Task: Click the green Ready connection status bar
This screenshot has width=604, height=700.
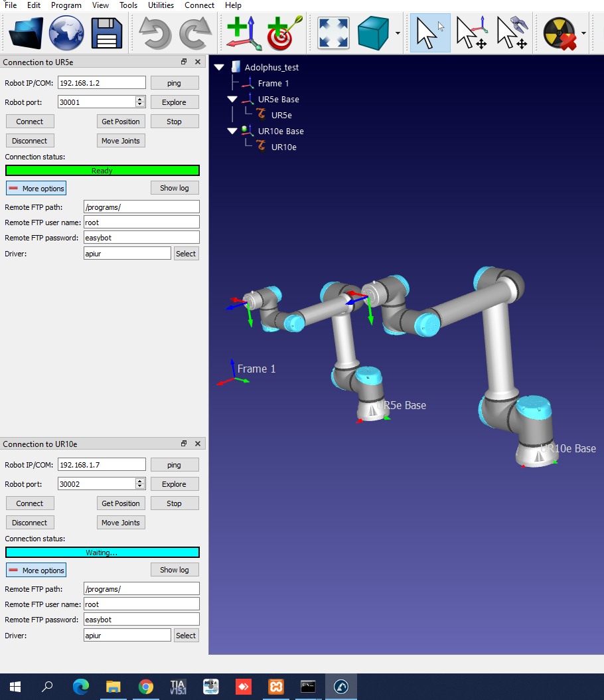Action: click(x=102, y=171)
